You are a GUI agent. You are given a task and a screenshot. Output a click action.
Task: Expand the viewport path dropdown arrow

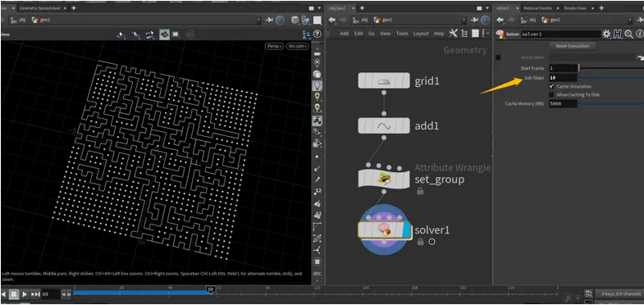(x=258, y=20)
